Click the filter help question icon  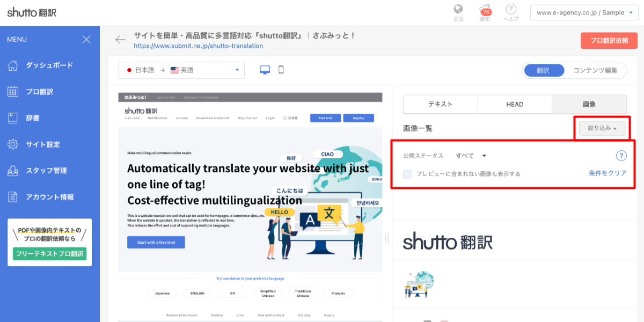point(621,156)
